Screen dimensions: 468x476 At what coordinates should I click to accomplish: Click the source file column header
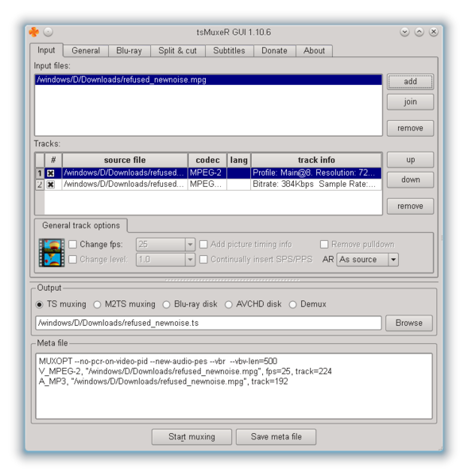(x=125, y=160)
